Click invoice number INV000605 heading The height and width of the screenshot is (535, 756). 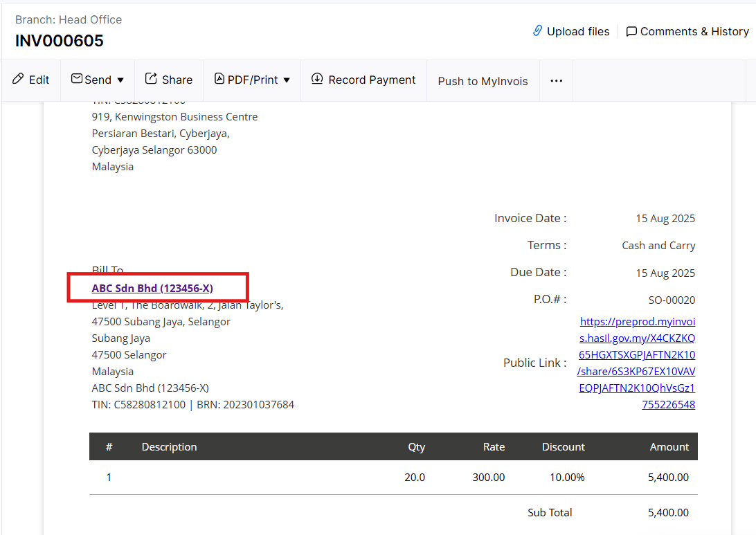(x=60, y=41)
